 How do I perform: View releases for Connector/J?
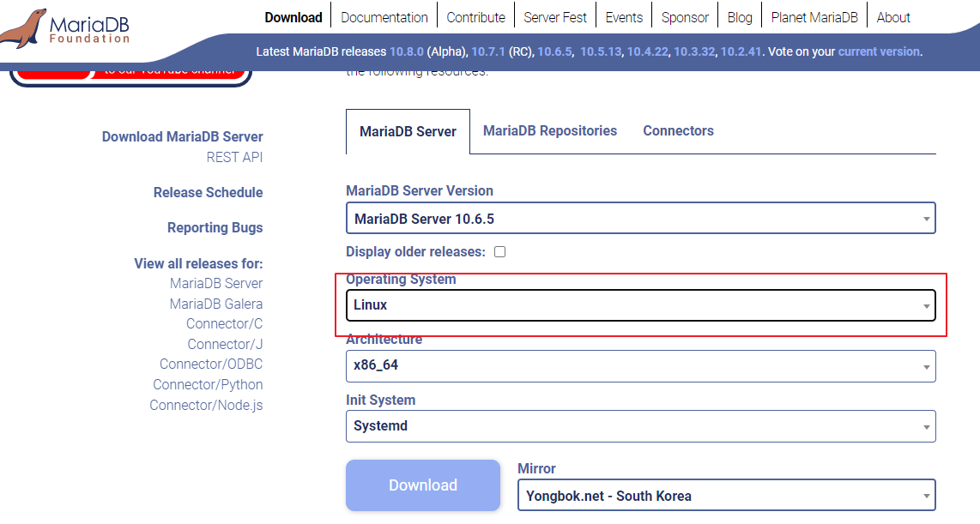coord(225,345)
